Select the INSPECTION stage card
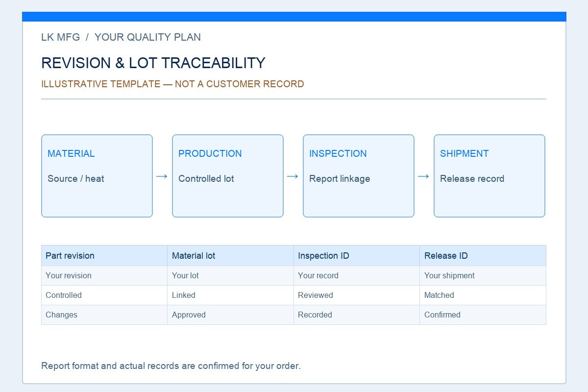The height and width of the screenshot is (392, 588). pyautogui.click(x=359, y=176)
